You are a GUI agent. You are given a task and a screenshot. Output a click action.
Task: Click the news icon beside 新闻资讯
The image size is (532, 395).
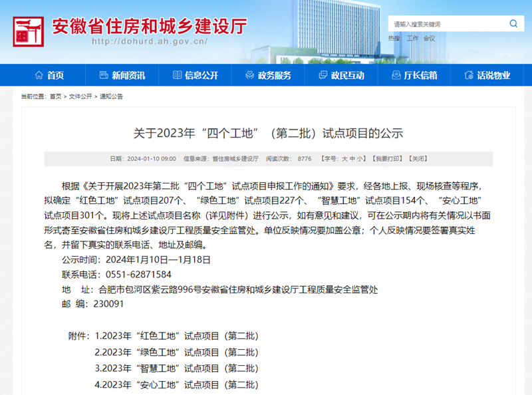click(103, 75)
